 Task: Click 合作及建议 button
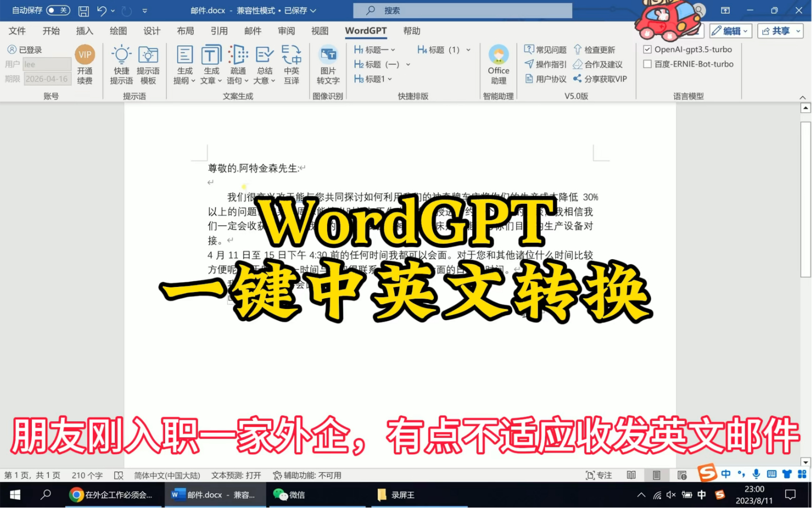coord(598,64)
